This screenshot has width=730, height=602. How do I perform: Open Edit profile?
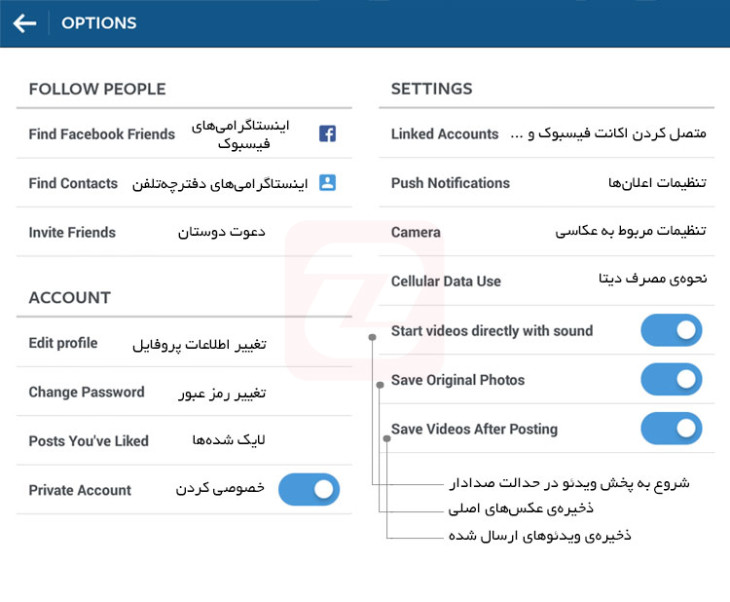(x=184, y=343)
